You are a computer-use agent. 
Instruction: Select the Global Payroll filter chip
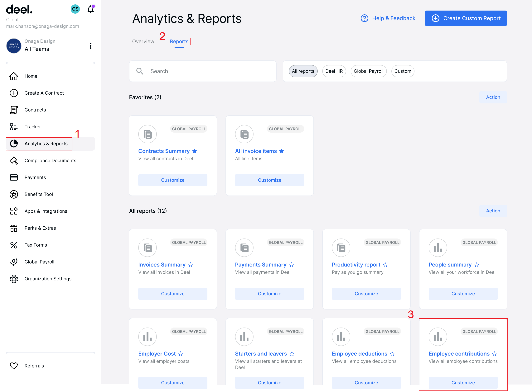pyautogui.click(x=368, y=71)
